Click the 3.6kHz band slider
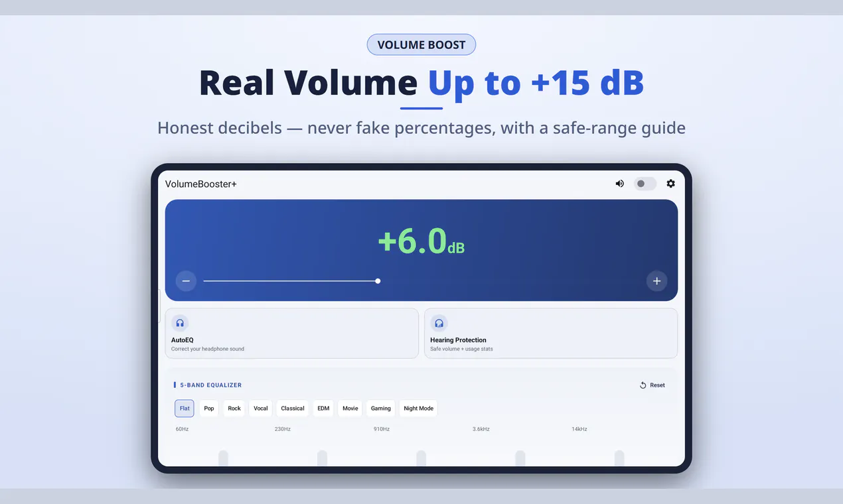This screenshot has width=843, height=504. click(520, 458)
